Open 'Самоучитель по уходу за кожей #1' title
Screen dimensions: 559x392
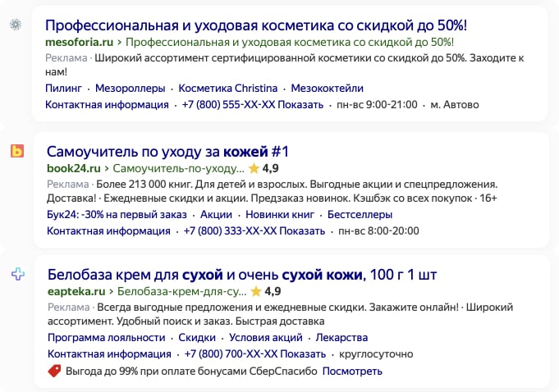tap(167, 152)
